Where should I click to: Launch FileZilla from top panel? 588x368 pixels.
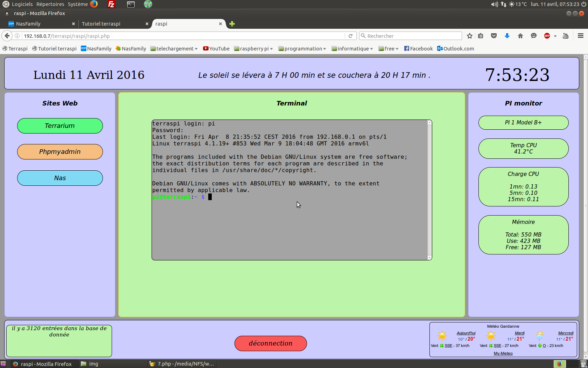coord(111,4)
